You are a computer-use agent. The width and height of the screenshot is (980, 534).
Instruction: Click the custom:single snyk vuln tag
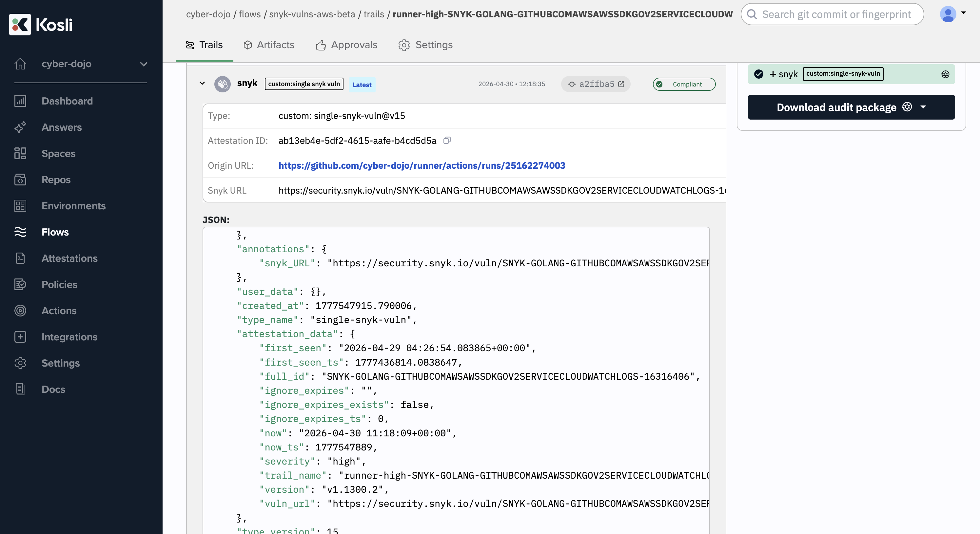click(304, 84)
